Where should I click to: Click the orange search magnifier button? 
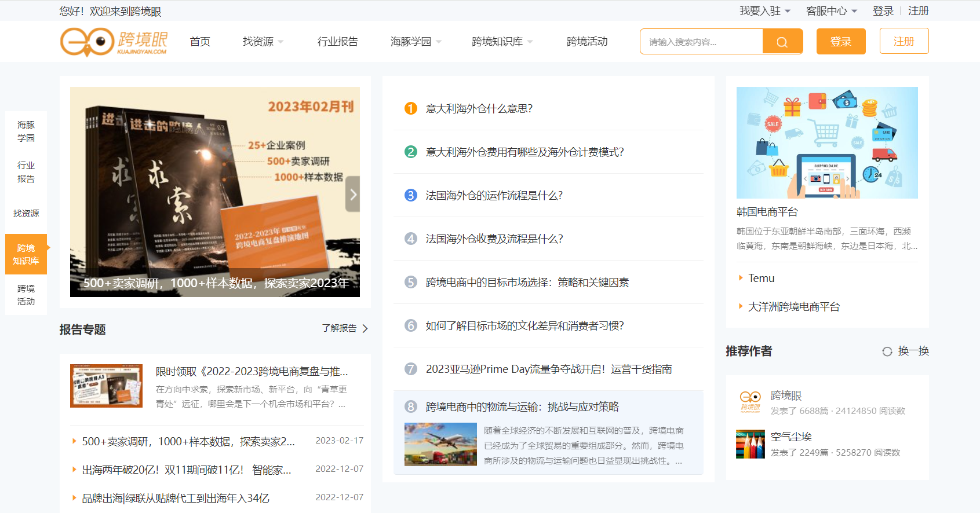(782, 42)
